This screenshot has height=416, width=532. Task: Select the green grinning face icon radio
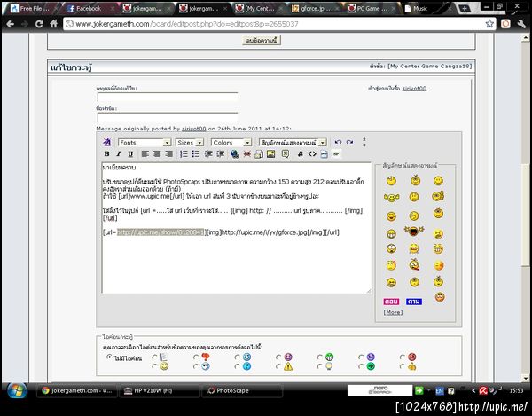coord(320,357)
